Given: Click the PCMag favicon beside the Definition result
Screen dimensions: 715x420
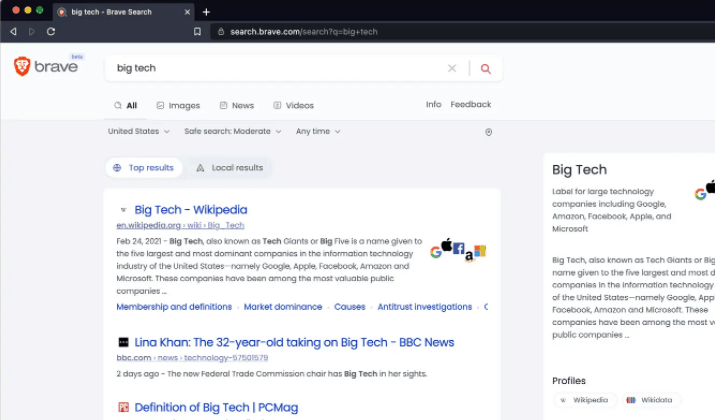Looking at the screenshot, I should click(x=123, y=407).
